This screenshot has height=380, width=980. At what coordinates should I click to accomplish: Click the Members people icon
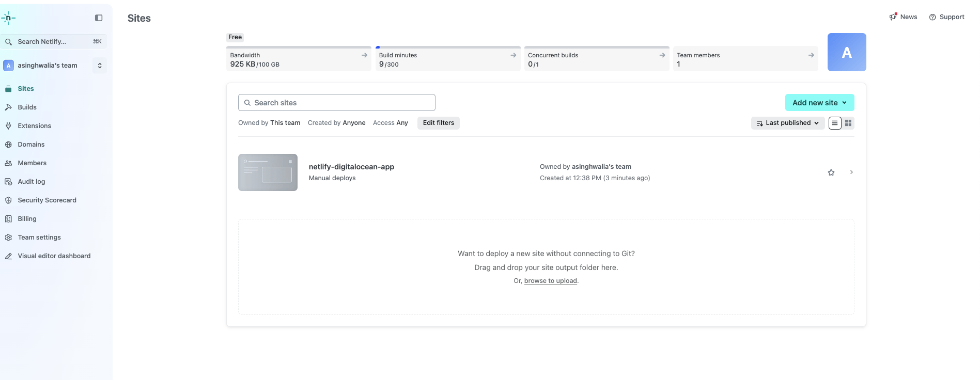8,163
